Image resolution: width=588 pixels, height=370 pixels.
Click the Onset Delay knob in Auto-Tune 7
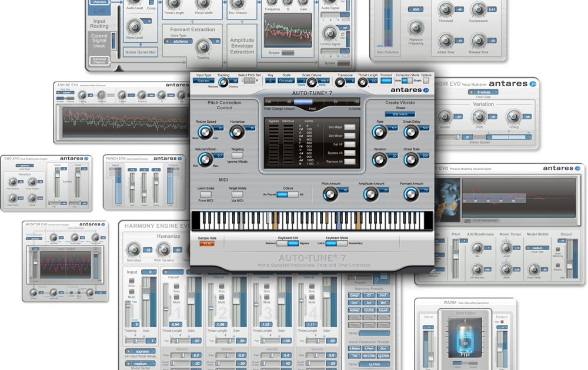click(x=410, y=132)
